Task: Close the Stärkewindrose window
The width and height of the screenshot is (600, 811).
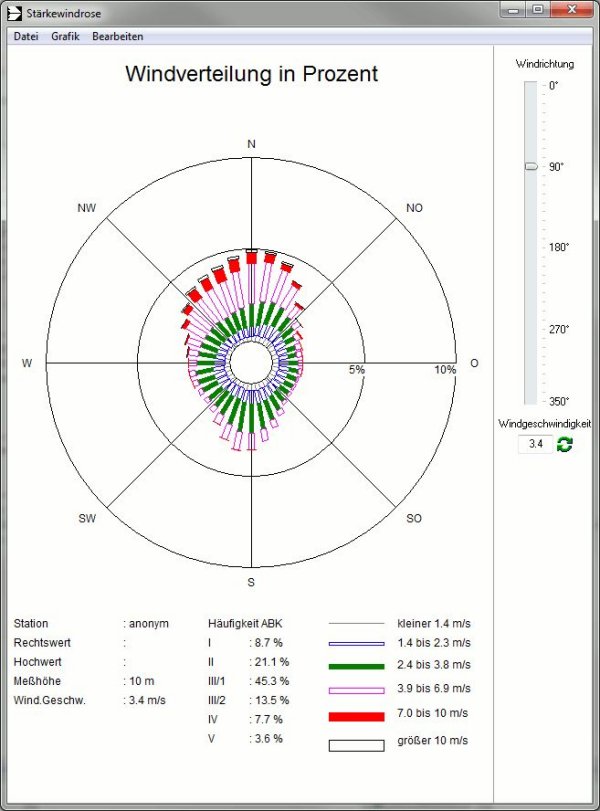Action: tap(573, 10)
